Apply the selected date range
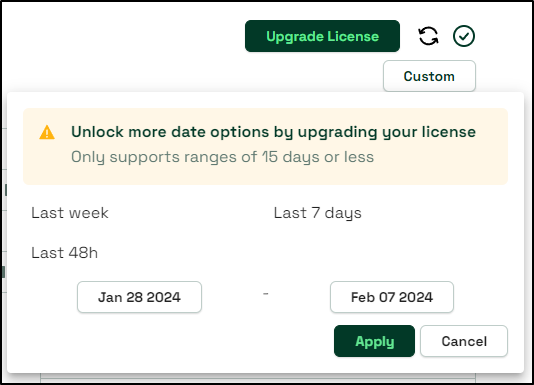 point(374,341)
